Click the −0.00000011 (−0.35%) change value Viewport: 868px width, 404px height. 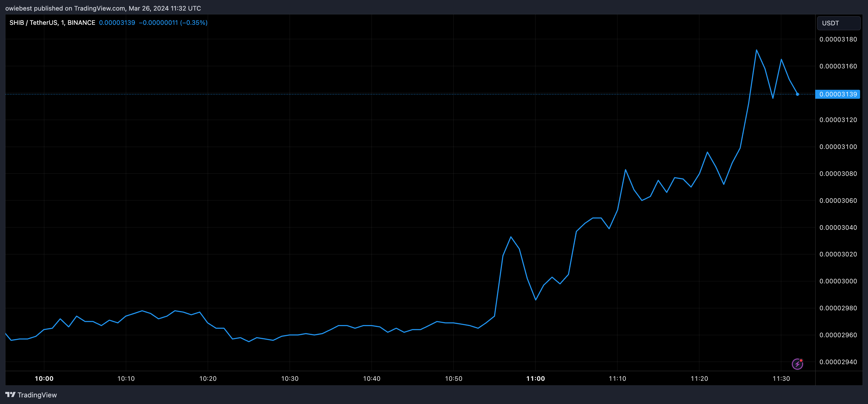coord(173,22)
